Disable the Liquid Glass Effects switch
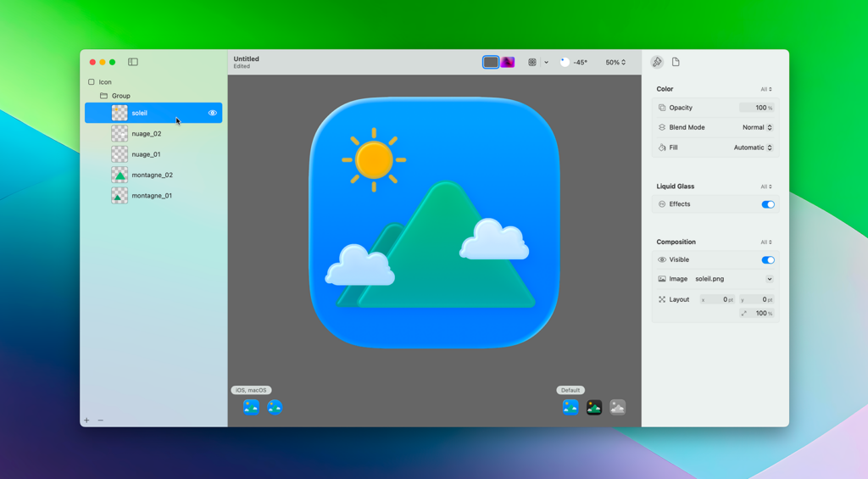Viewport: 868px width, 479px height. (x=767, y=204)
